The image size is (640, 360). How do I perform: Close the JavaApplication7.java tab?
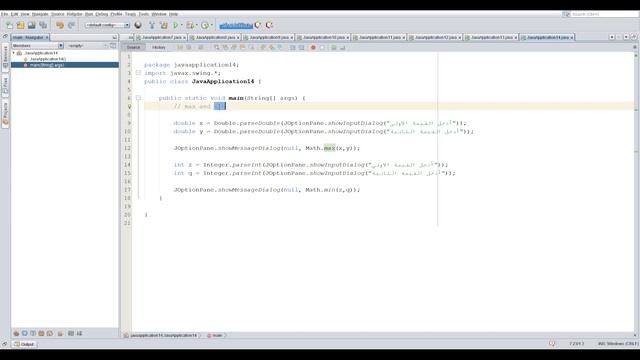184,38
